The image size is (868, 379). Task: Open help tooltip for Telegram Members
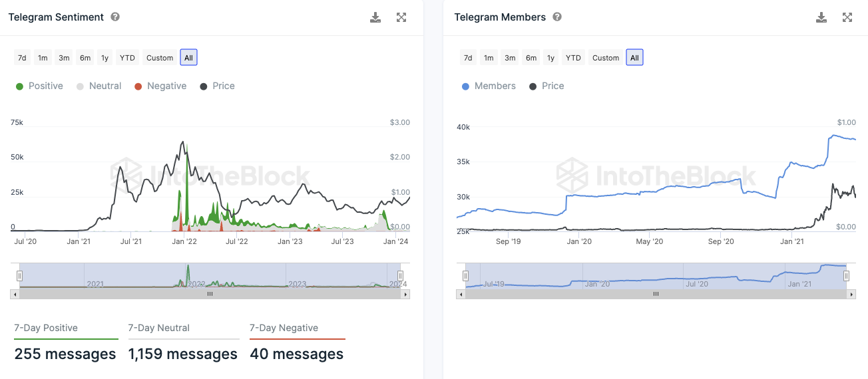pos(557,17)
